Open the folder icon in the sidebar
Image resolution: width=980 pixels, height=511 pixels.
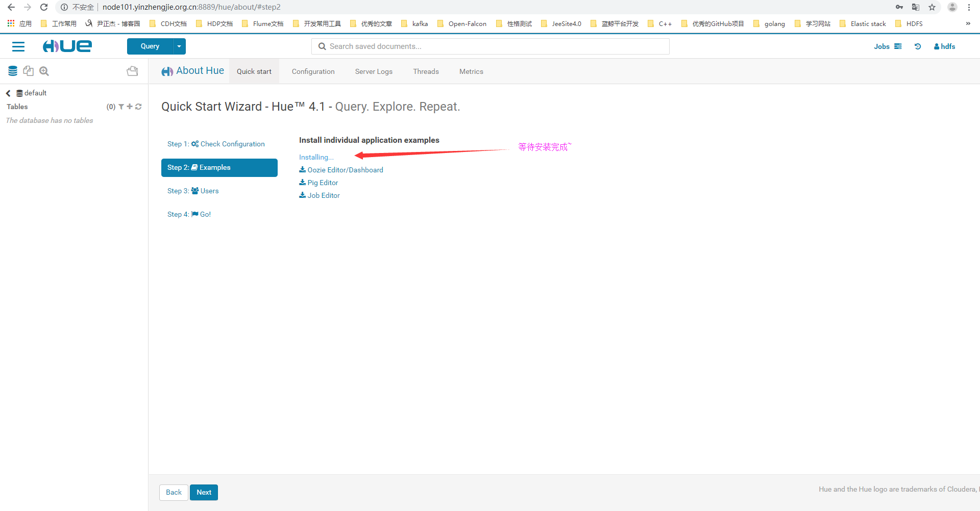coord(132,71)
